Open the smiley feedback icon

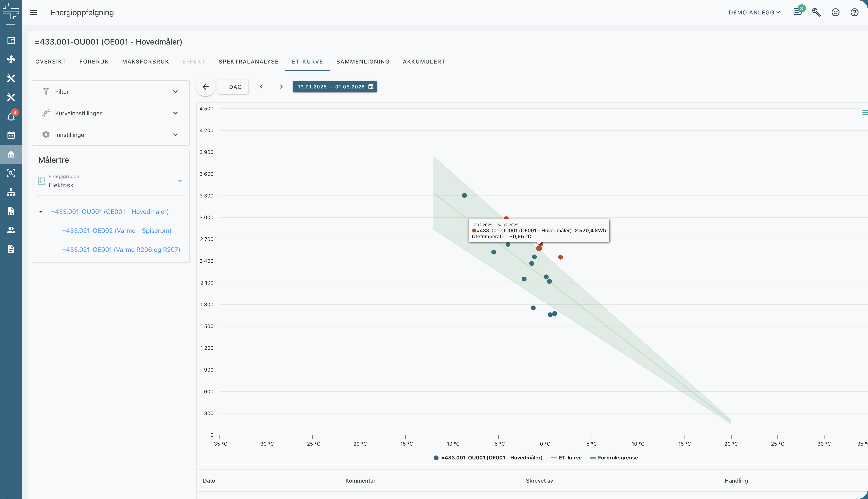(x=835, y=12)
